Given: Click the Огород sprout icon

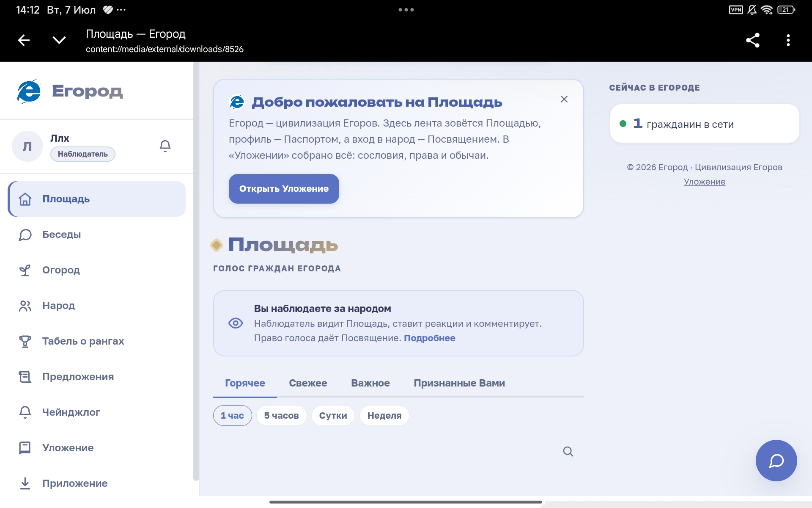Looking at the screenshot, I should point(25,270).
